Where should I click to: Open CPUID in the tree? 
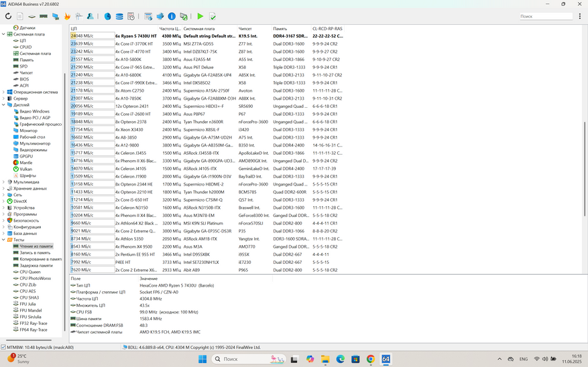[25, 47]
